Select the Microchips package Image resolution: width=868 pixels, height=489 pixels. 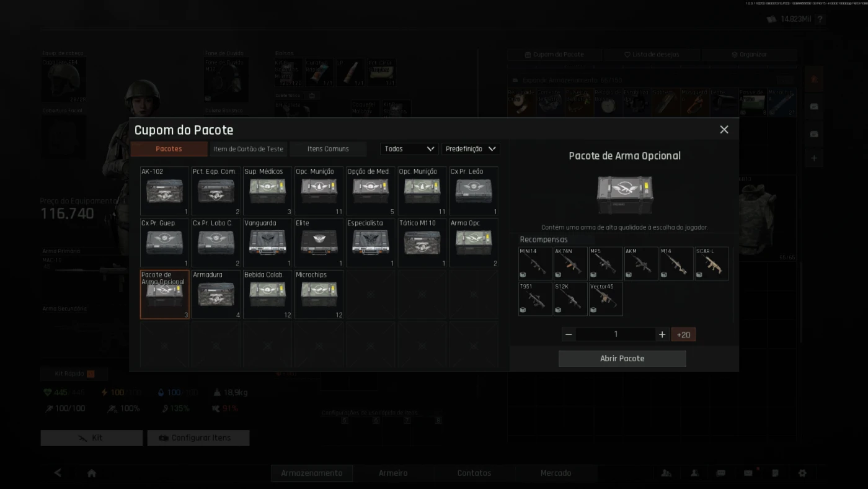tap(319, 294)
